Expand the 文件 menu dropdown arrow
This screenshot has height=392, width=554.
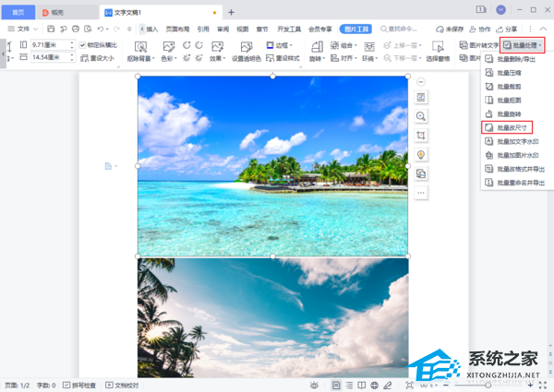coord(35,29)
